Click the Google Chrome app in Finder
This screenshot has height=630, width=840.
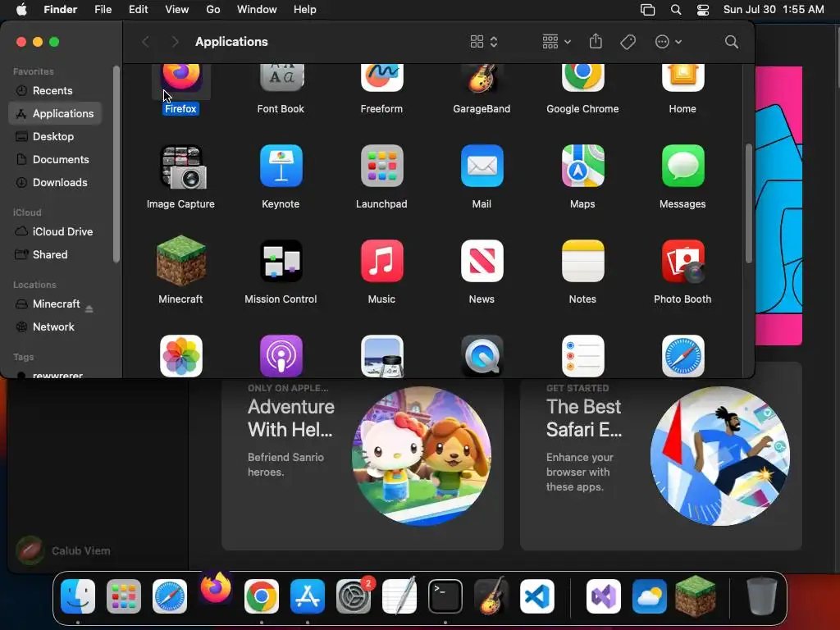[582, 77]
